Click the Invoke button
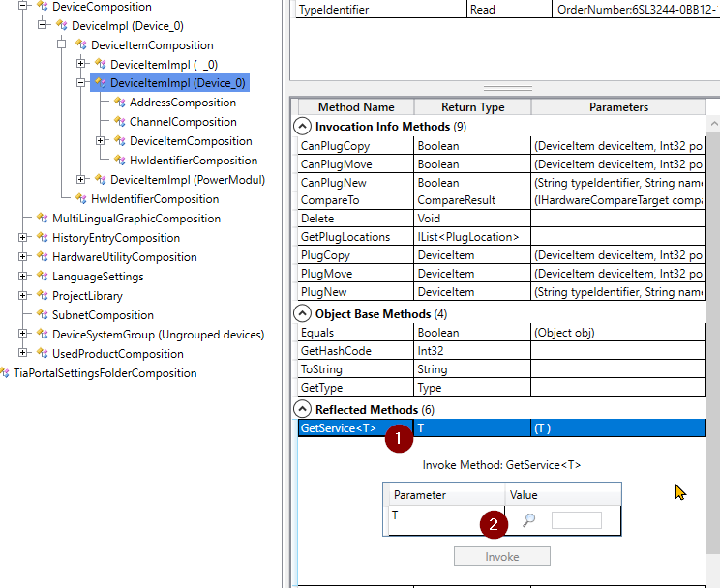 click(x=502, y=556)
